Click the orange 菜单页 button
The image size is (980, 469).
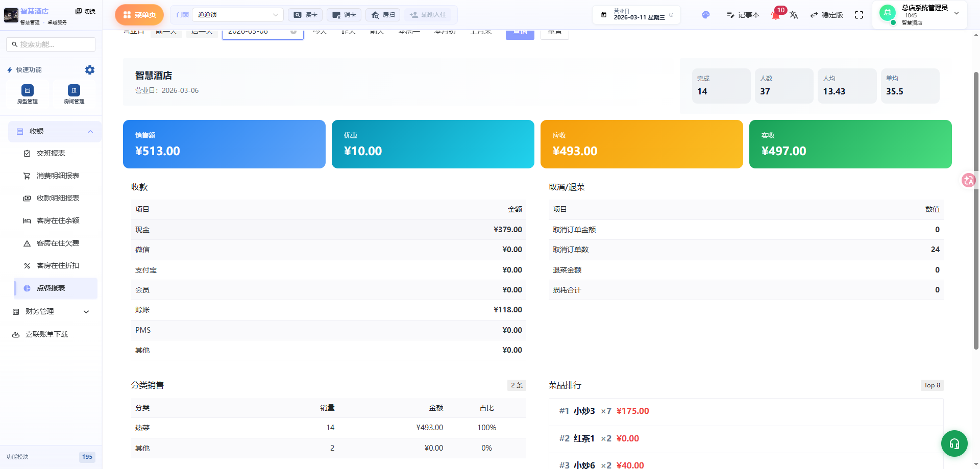(x=139, y=15)
